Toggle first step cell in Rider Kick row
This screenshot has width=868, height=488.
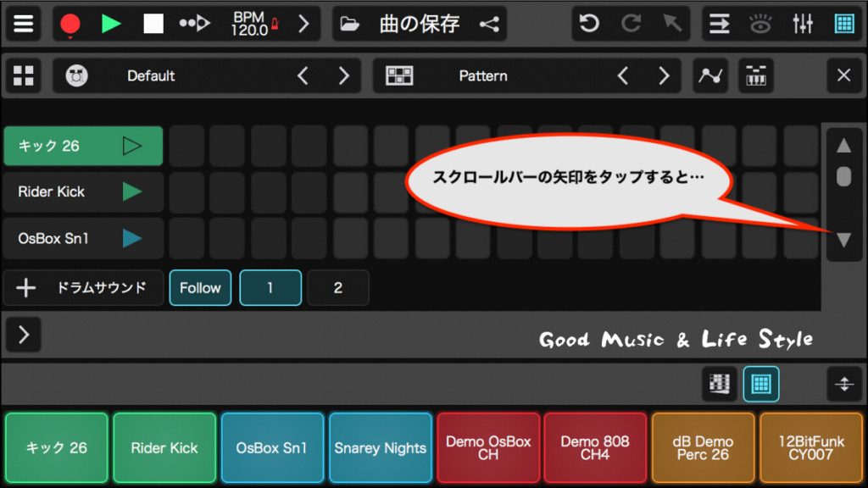[x=186, y=192]
